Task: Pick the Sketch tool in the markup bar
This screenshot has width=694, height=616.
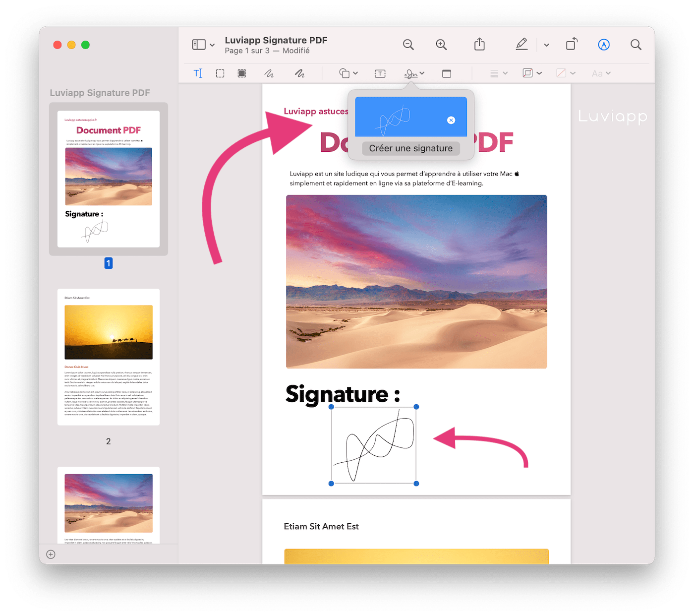Action: (x=269, y=73)
